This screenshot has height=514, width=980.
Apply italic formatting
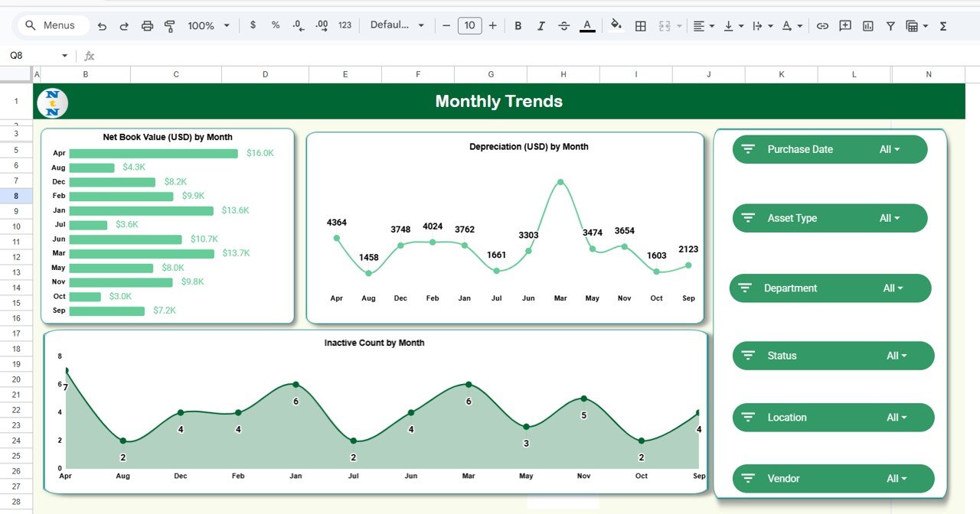coord(541,25)
